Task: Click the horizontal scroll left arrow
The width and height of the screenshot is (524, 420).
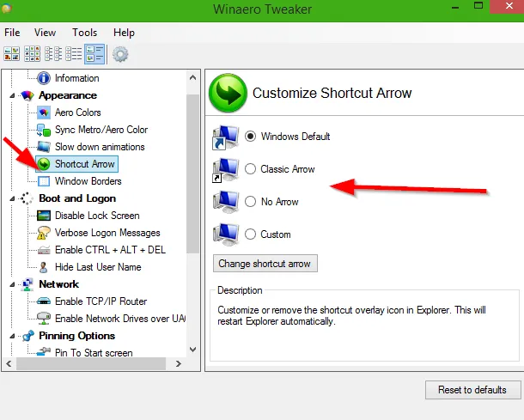Action: pos(9,363)
